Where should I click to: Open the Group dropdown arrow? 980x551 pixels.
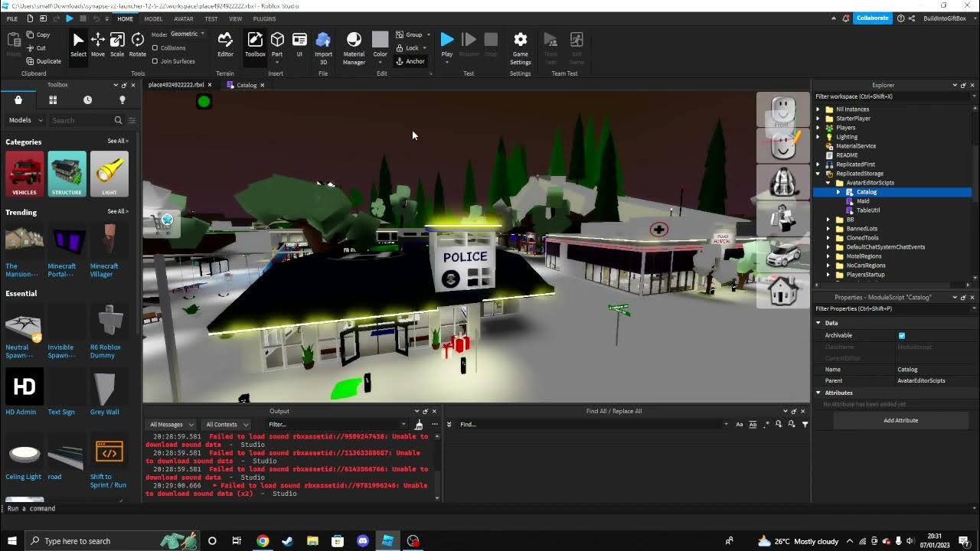click(x=428, y=35)
